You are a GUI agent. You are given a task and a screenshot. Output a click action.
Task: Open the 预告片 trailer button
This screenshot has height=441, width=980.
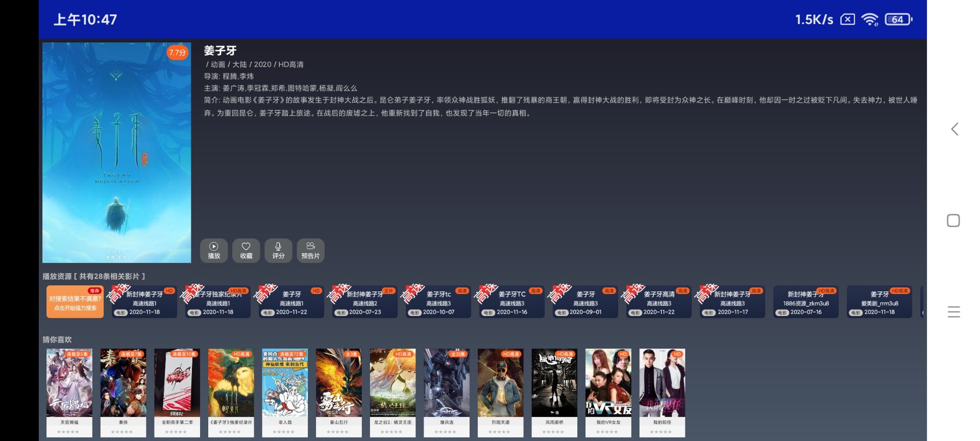(x=310, y=251)
